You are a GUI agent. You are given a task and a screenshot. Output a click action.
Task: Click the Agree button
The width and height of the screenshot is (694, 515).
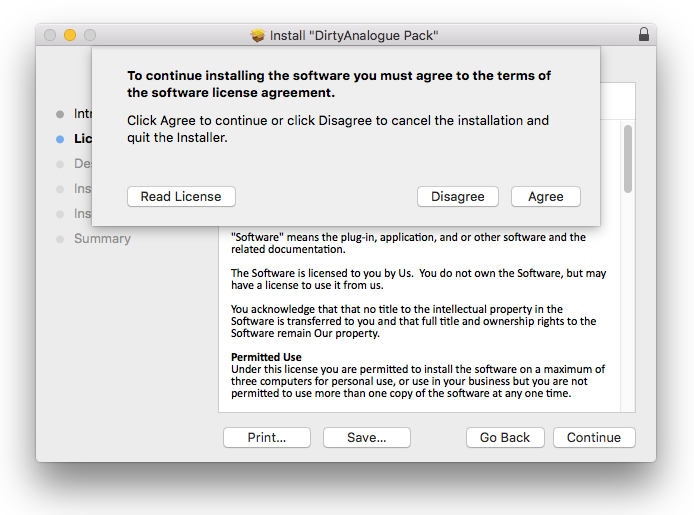[546, 196]
